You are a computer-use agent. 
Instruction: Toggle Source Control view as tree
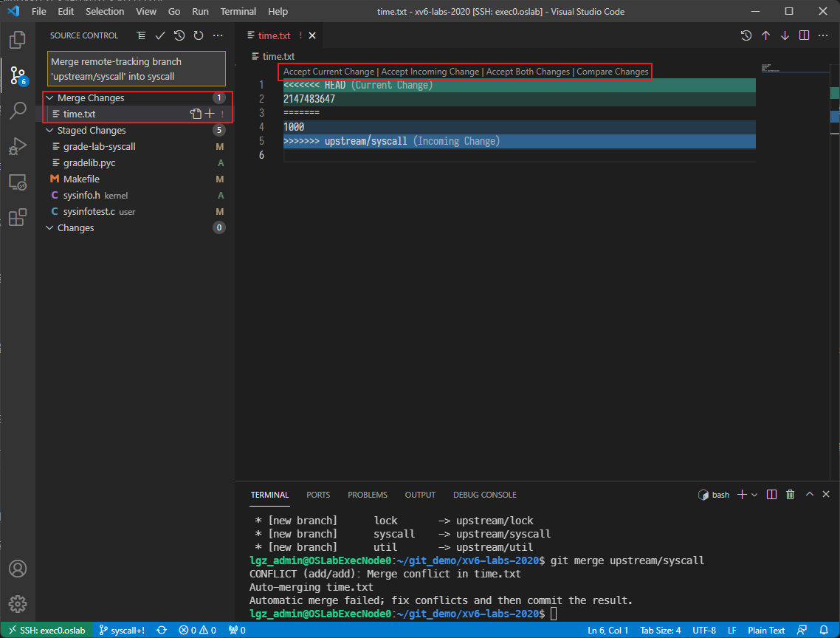point(141,35)
